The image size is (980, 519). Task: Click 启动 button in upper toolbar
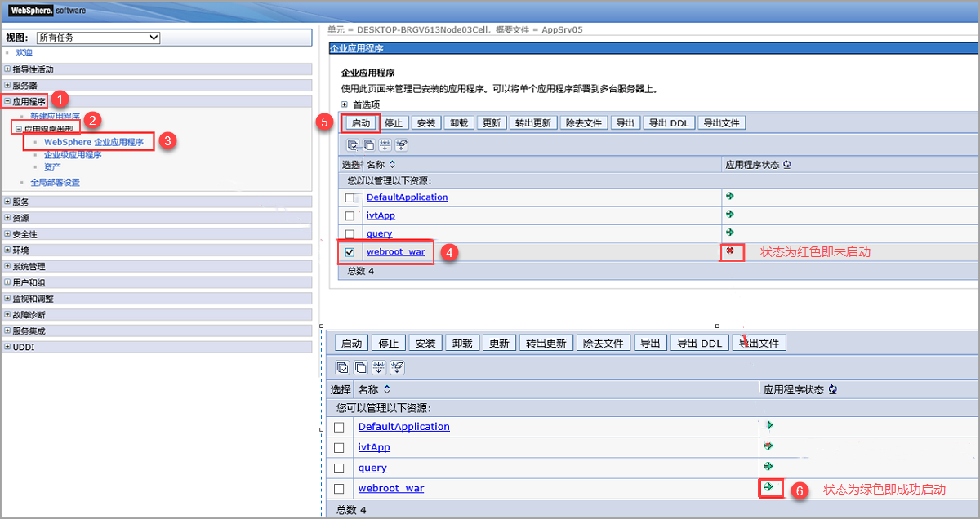click(361, 123)
